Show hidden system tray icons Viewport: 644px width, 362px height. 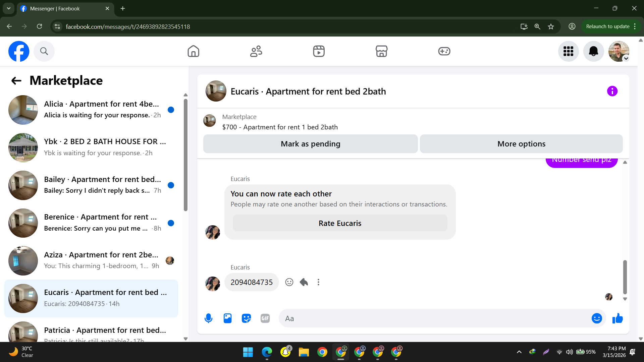click(x=519, y=352)
